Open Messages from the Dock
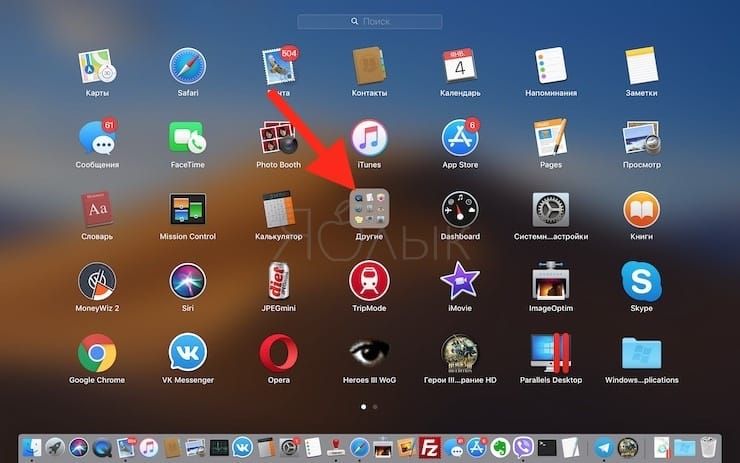The width and height of the screenshot is (740, 463). (454, 447)
